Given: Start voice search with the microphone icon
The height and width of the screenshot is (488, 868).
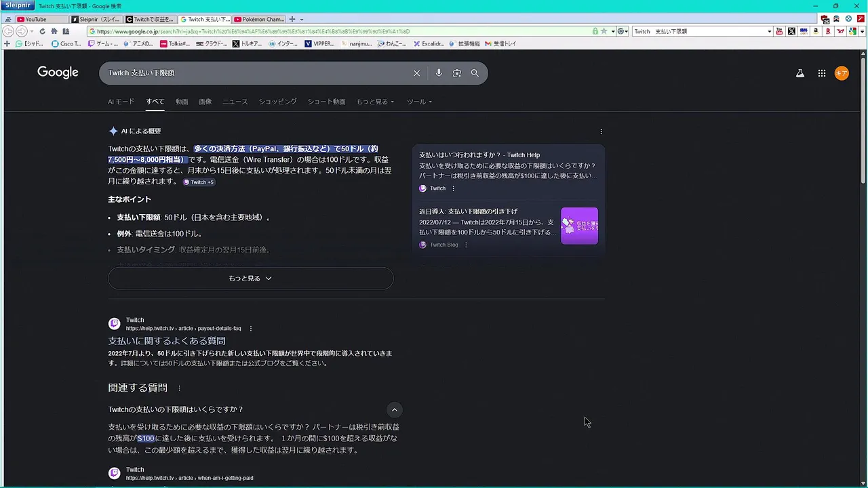Looking at the screenshot, I should 439,73.
